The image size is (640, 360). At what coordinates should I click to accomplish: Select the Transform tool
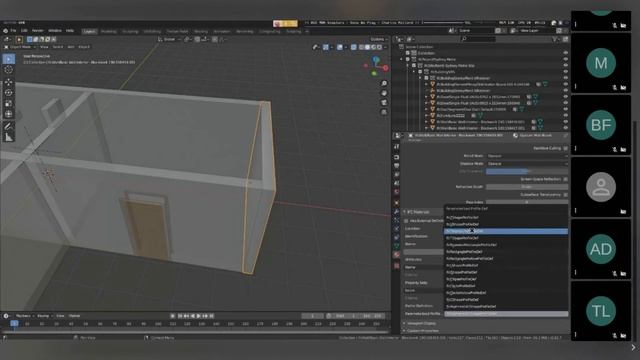point(9,114)
